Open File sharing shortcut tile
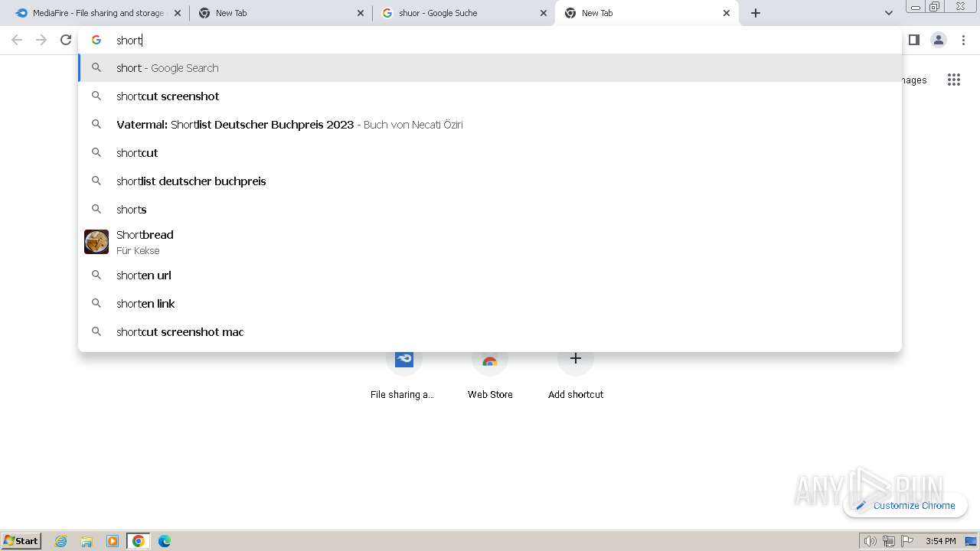The image size is (980, 551). (x=403, y=373)
